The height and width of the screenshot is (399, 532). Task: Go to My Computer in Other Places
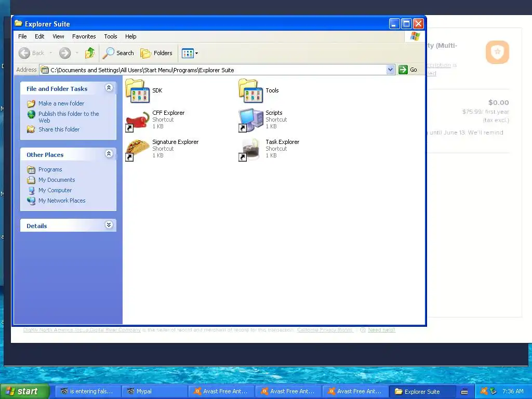(x=55, y=190)
